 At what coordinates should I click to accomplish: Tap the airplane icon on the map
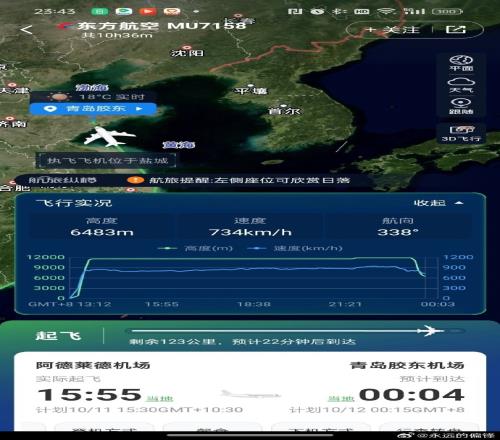[x=109, y=136]
